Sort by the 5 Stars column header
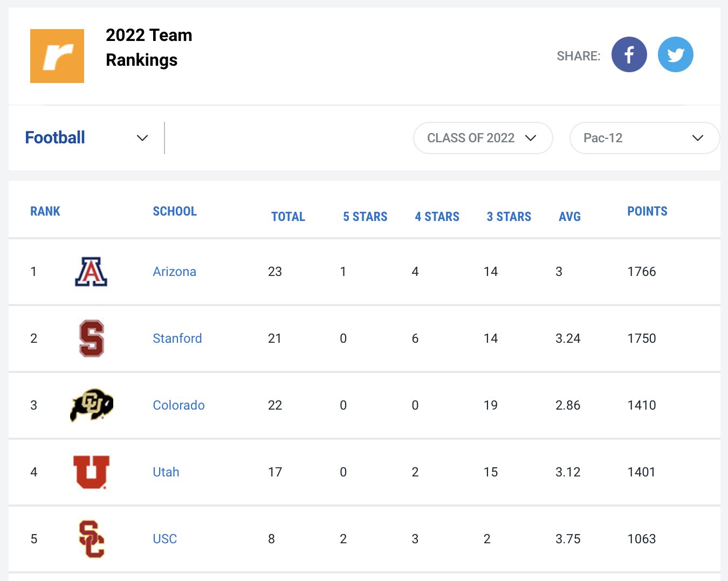728x581 pixels. click(365, 217)
